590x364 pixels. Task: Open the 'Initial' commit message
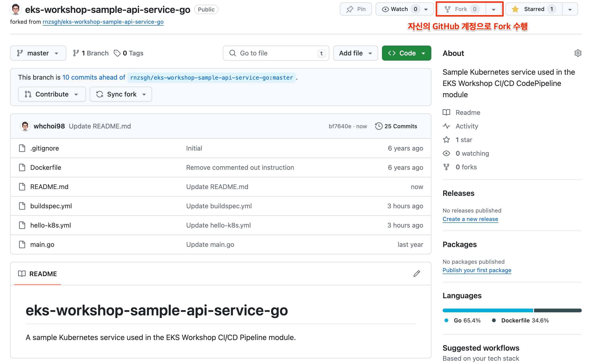click(x=194, y=148)
